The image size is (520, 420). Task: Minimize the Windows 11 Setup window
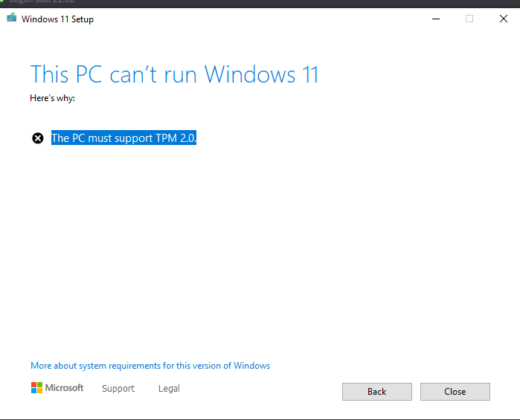pyautogui.click(x=436, y=19)
